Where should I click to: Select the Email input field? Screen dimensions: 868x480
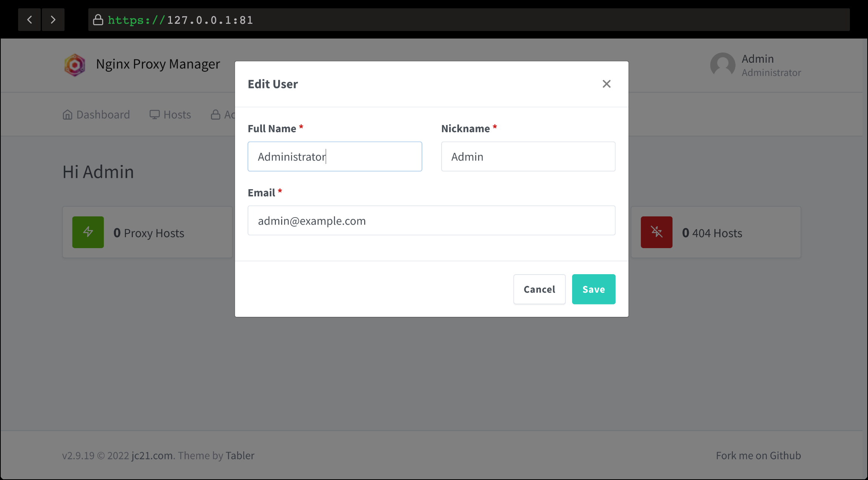click(432, 221)
